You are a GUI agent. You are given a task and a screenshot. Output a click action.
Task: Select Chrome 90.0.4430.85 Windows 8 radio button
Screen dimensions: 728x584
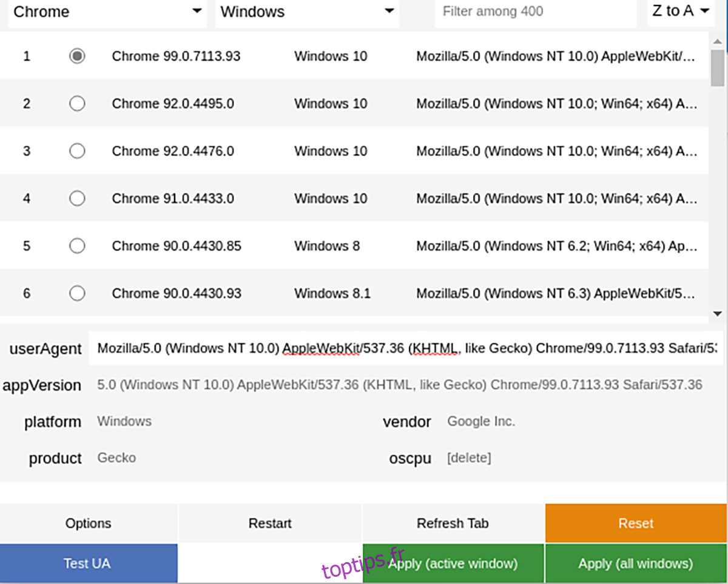(77, 246)
